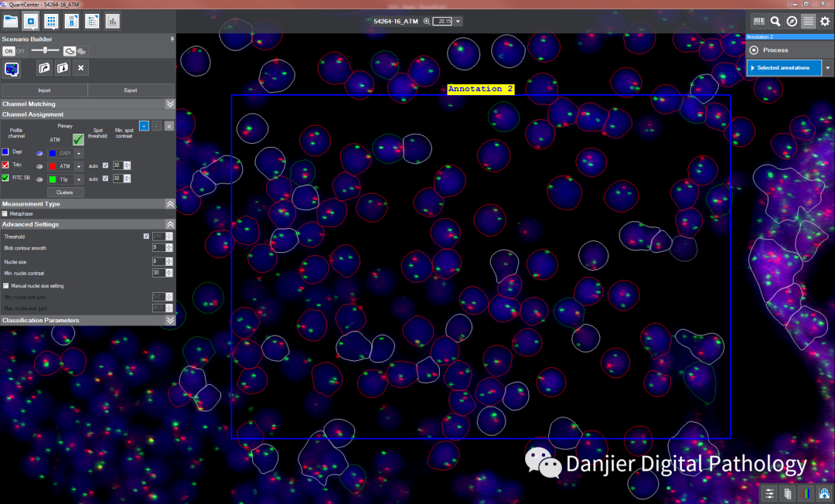
Task: Remove scenario with the X icon
Action: coord(81,67)
